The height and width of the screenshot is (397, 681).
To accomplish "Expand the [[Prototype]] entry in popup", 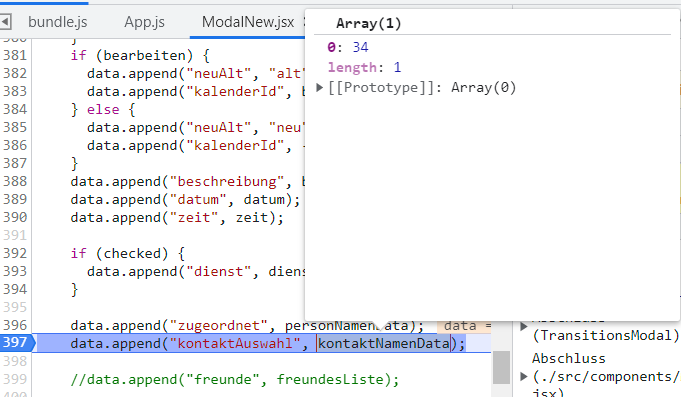I will 320,87.
